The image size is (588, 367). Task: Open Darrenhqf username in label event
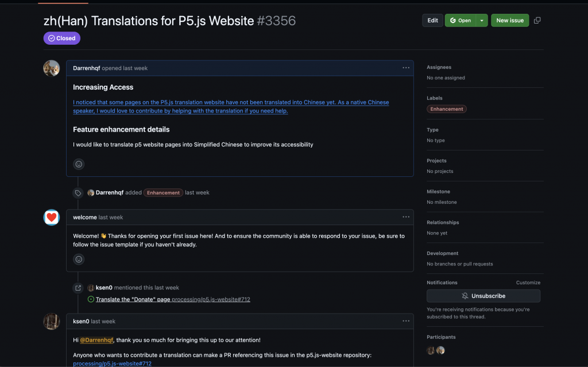click(110, 192)
